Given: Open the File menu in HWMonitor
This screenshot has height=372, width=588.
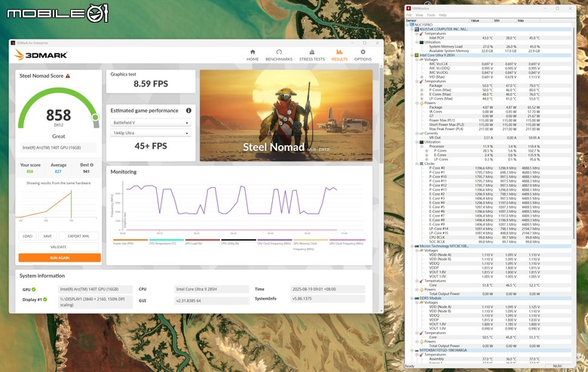Looking at the screenshot, I should click(409, 15).
